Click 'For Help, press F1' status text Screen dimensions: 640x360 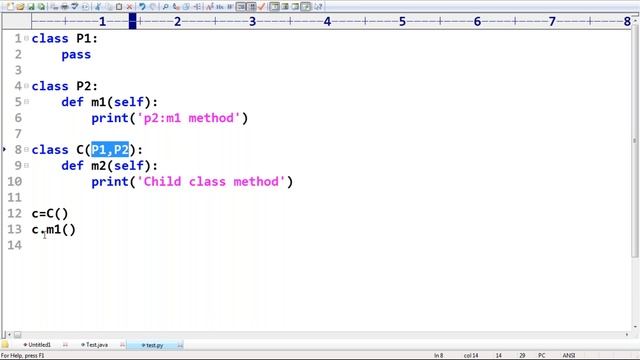[22, 356]
